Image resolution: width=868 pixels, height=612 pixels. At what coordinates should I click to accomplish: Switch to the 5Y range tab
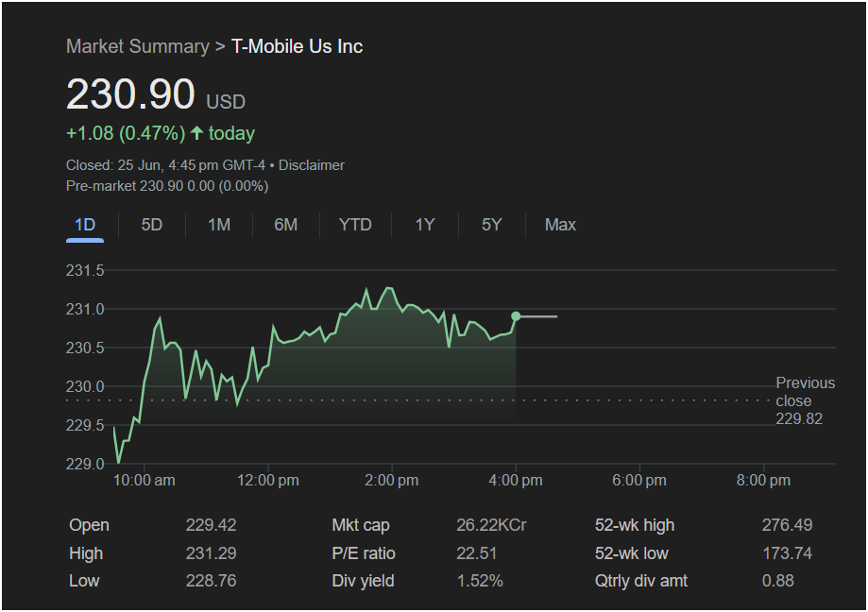pyautogui.click(x=491, y=225)
